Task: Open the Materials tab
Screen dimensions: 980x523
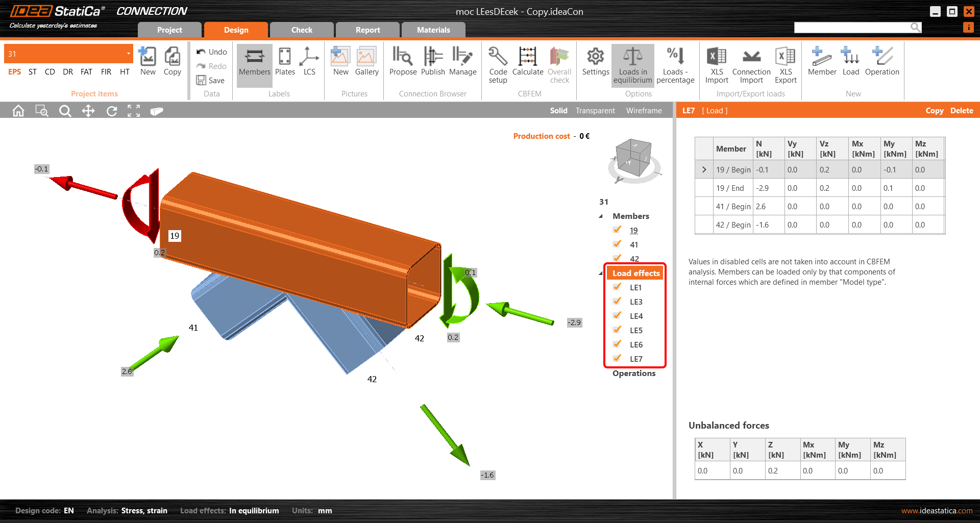Action: click(x=433, y=30)
